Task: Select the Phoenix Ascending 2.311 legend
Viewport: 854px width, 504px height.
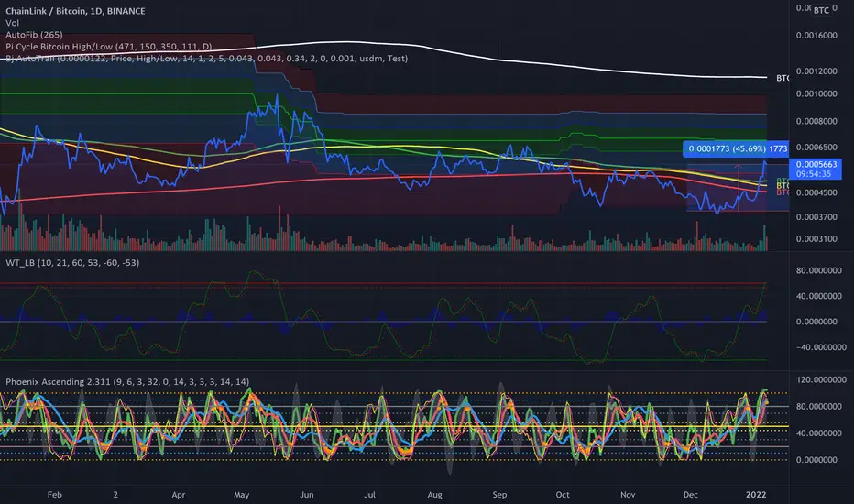Action: (x=127, y=382)
